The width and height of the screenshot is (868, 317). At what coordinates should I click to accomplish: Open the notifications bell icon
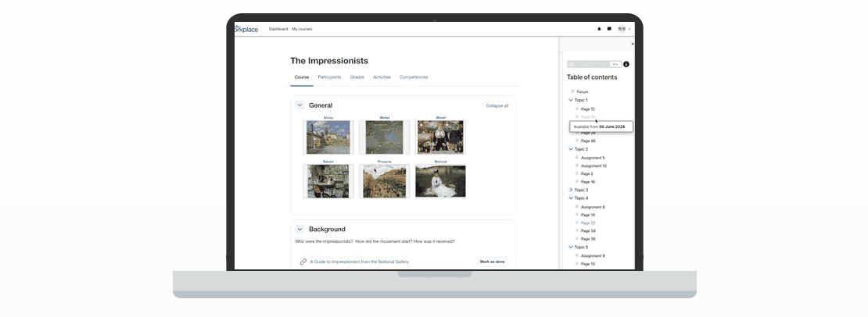point(599,29)
